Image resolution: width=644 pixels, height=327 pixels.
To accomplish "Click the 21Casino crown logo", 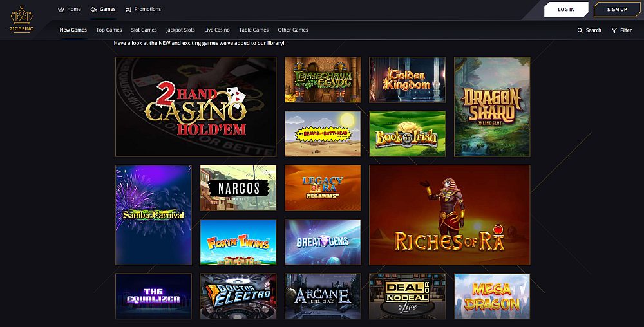I will click(x=22, y=19).
